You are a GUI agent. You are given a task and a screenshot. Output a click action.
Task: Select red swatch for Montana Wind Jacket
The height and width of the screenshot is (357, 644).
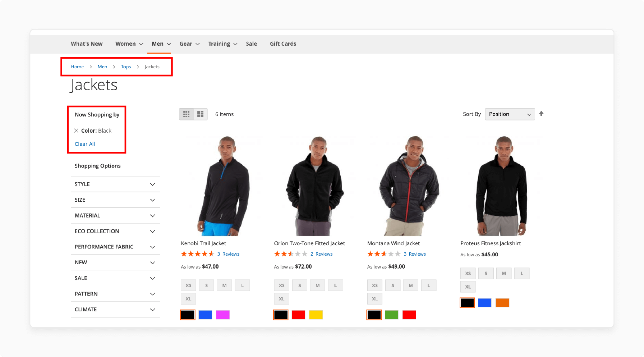tap(409, 315)
